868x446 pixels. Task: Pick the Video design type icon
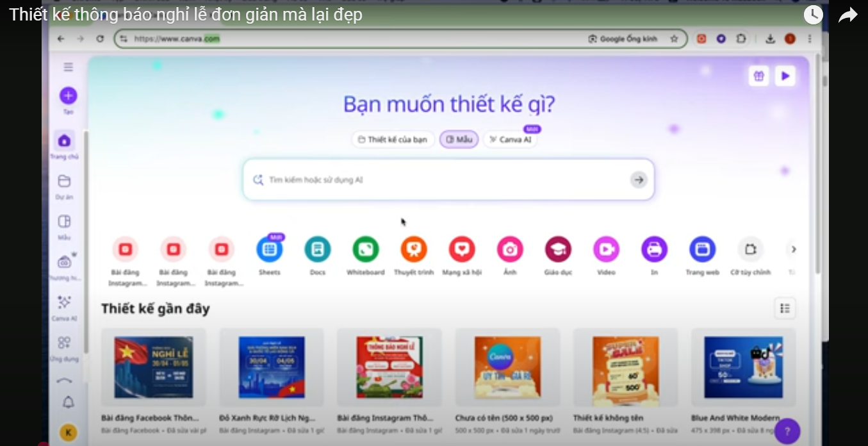point(606,249)
